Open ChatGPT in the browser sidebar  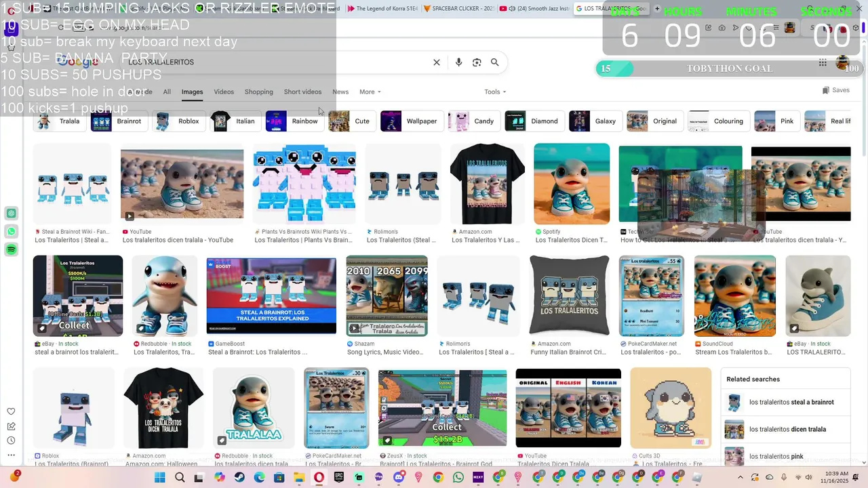click(x=12, y=213)
